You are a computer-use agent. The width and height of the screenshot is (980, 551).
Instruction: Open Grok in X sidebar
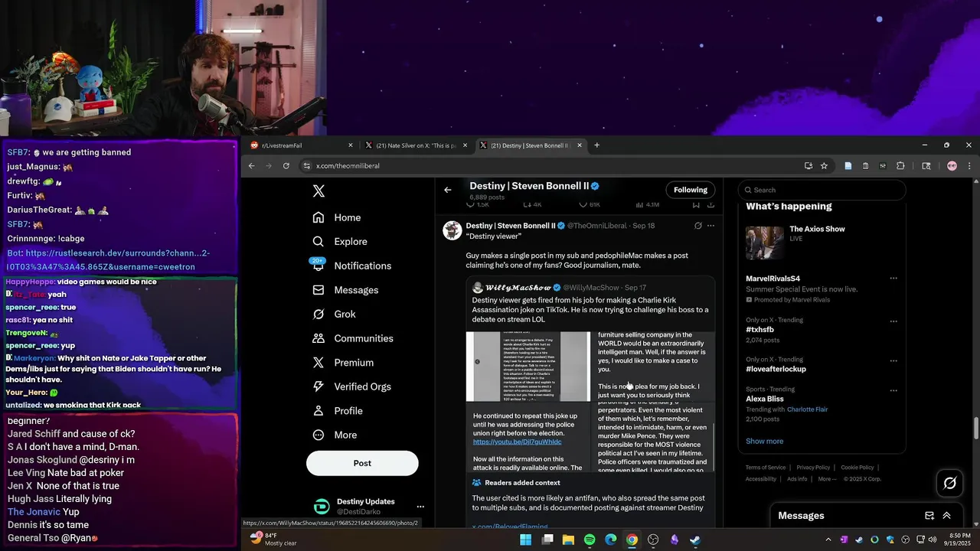(334, 314)
